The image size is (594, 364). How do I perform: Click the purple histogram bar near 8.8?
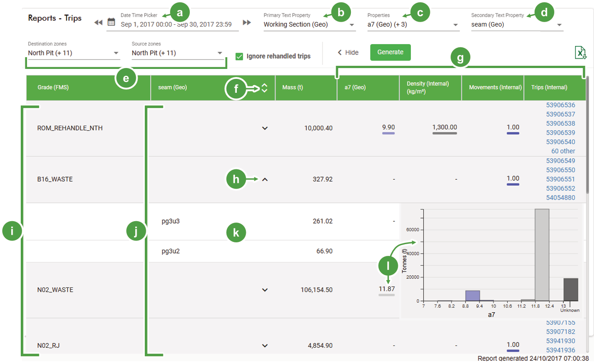point(473,296)
